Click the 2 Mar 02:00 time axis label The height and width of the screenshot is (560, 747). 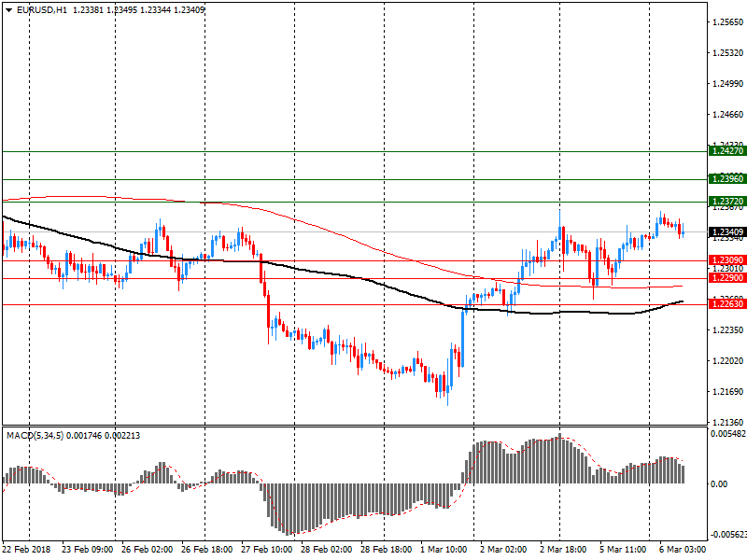coord(503,550)
